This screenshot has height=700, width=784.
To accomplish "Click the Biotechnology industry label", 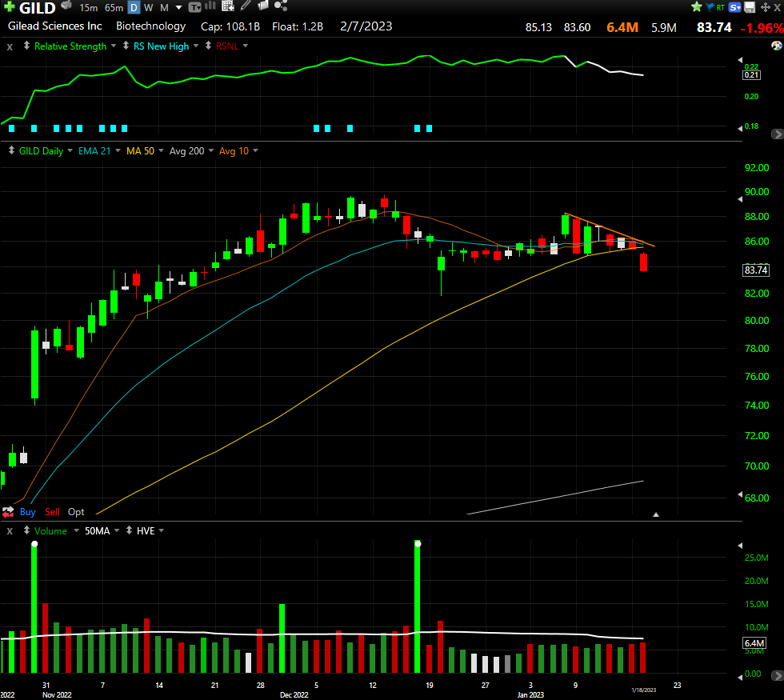I will point(151,26).
